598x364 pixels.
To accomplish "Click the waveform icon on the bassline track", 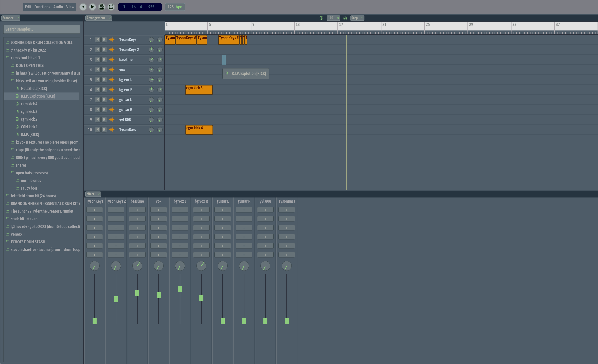I will [112, 59].
